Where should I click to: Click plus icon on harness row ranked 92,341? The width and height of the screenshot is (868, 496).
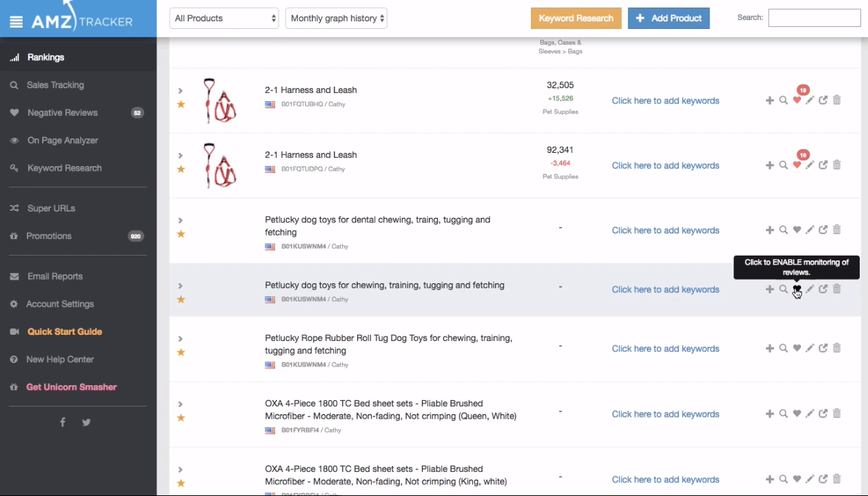coord(770,165)
